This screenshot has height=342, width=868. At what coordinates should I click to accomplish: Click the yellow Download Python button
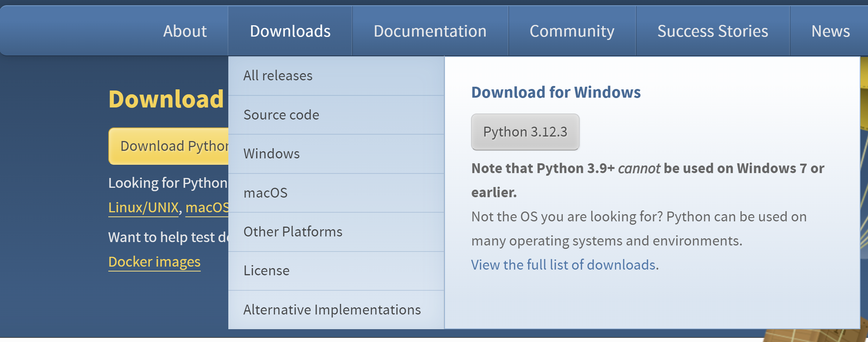[169, 146]
